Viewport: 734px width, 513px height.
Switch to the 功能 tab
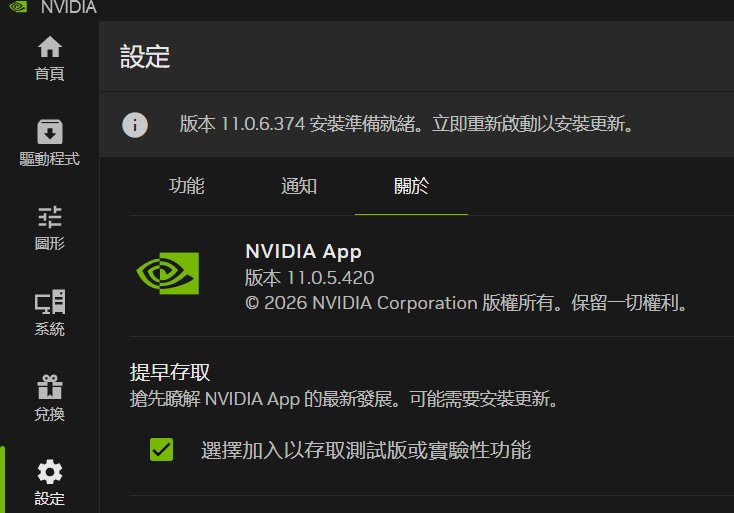click(x=187, y=186)
